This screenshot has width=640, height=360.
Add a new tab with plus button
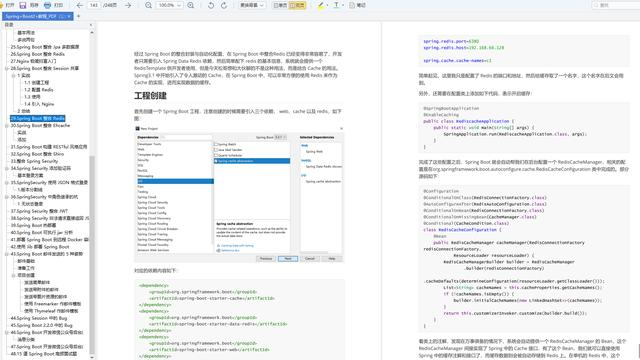click(x=78, y=16)
